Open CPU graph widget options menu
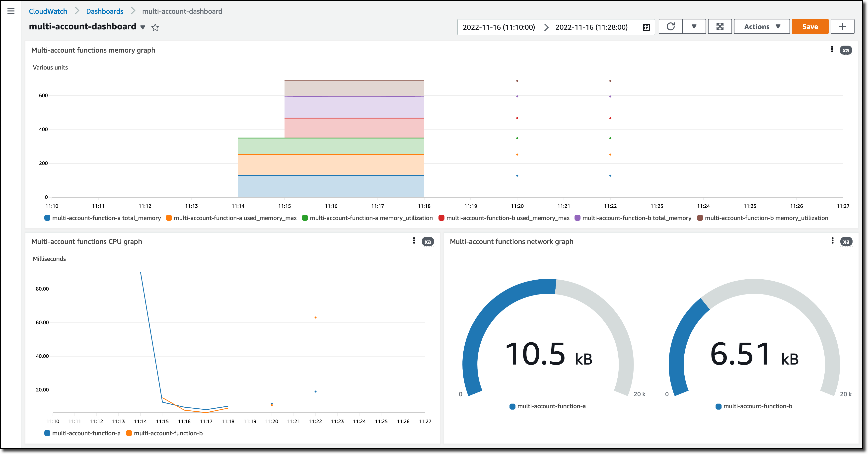The height and width of the screenshot is (454, 868). 414,241
